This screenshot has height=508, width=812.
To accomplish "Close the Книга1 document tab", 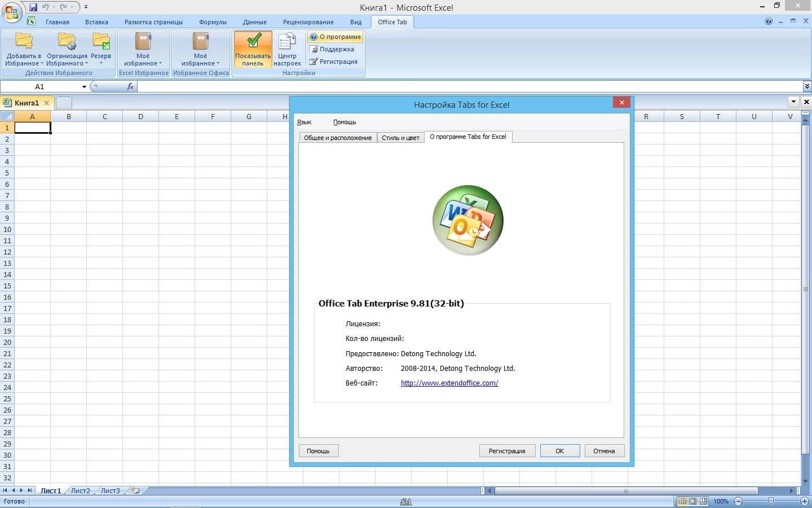I will coord(47,103).
